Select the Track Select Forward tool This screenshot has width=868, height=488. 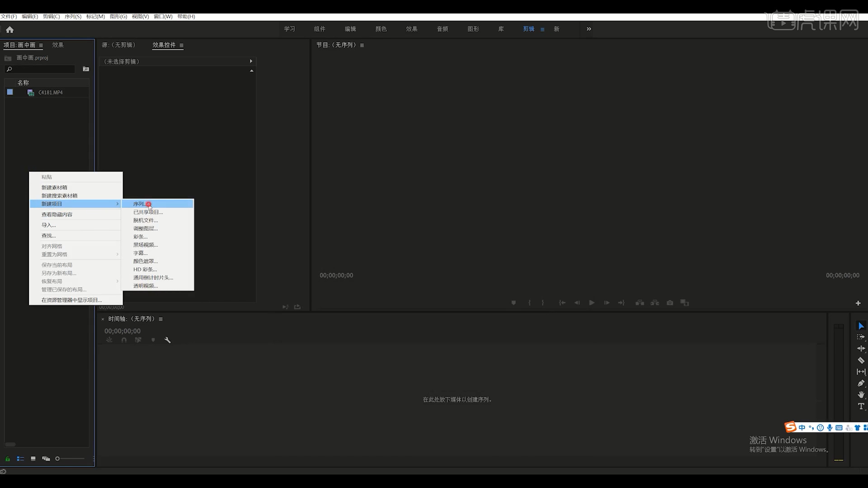point(861,337)
